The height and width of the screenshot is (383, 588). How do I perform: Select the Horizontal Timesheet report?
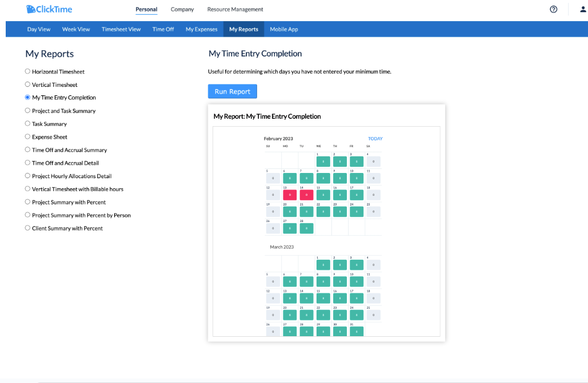(27, 71)
